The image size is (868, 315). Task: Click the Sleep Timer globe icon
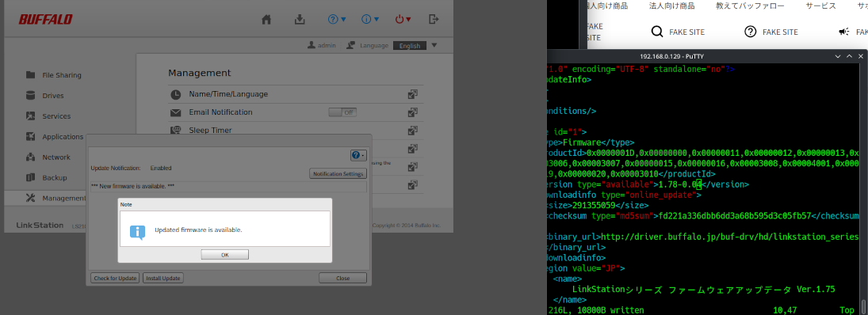click(175, 130)
